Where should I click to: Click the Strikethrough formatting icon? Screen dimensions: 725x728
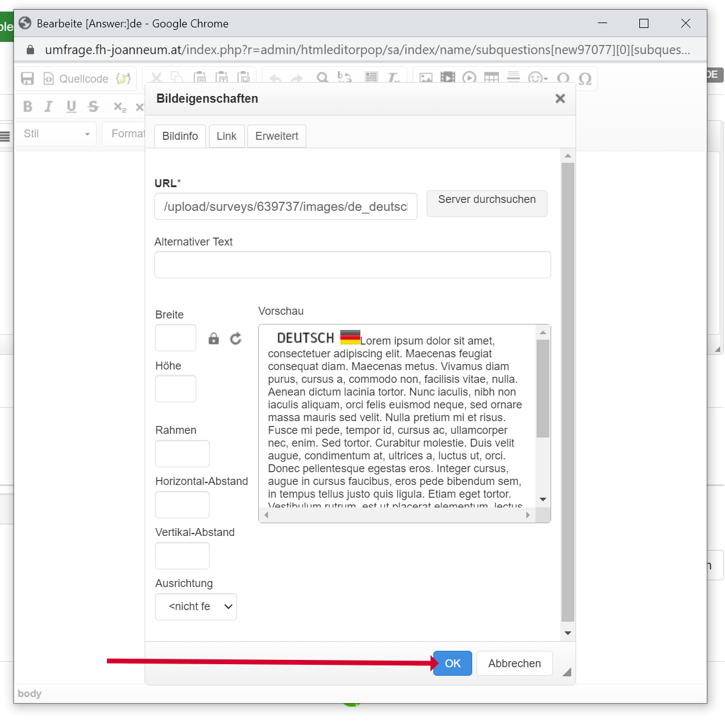93,106
